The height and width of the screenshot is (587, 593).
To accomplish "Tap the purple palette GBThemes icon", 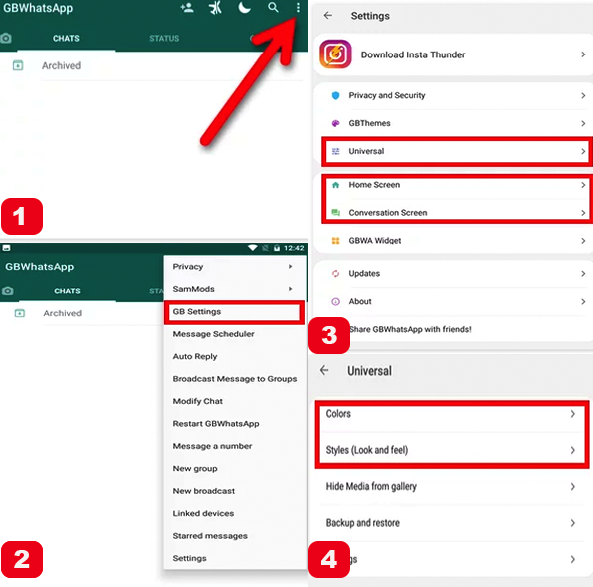I will coord(335,123).
